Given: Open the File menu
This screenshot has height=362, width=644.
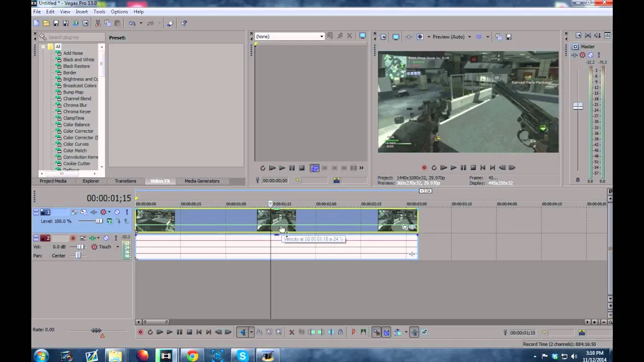Looking at the screenshot, I should click(37, 12).
